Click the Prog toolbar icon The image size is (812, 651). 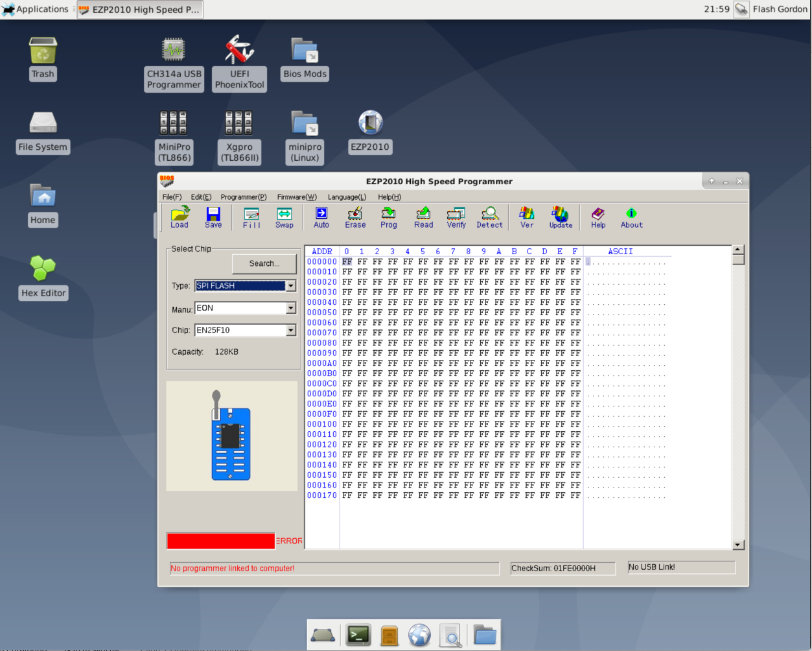389,217
